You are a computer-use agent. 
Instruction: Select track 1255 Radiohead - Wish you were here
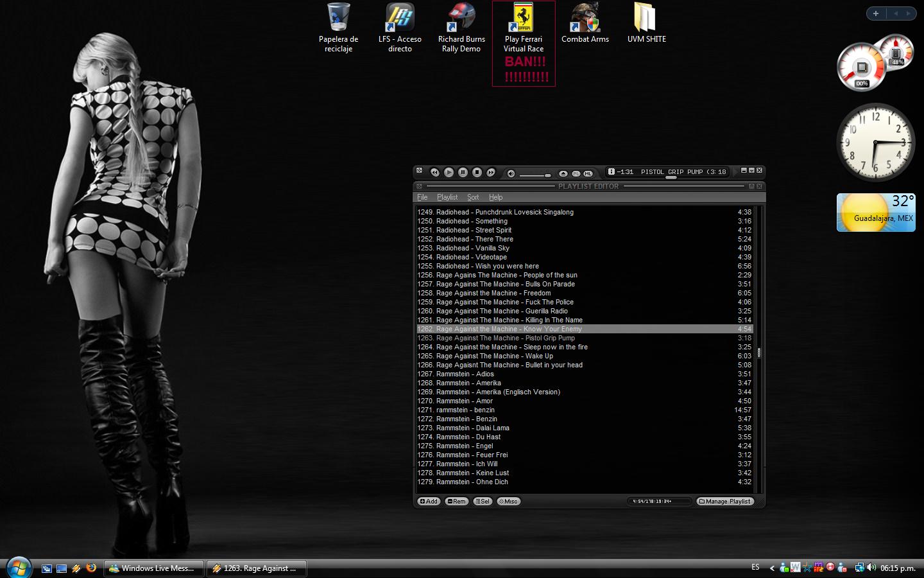point(584,266)
